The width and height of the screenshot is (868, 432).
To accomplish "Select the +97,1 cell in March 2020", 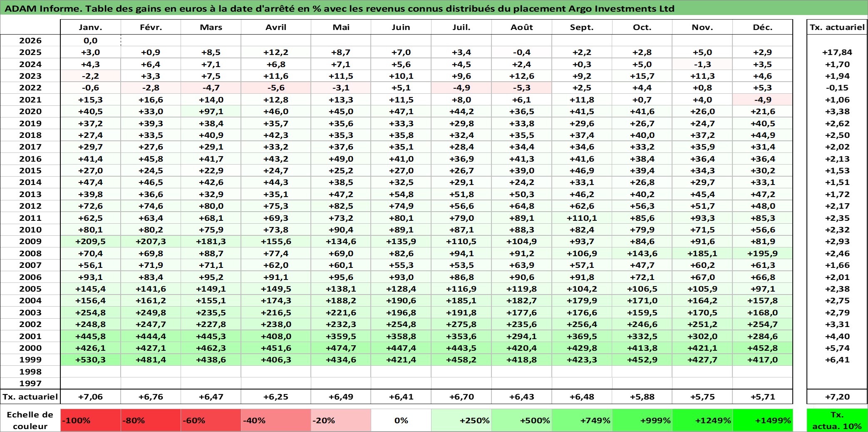I will pos(211,111).
